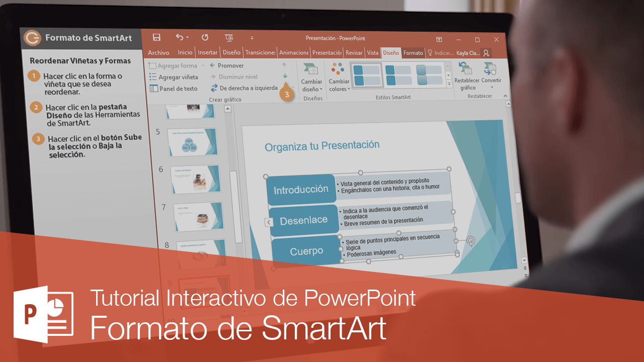
Task: Select the Cuerpo SmartArt shape
Action: tap(306, 251)
